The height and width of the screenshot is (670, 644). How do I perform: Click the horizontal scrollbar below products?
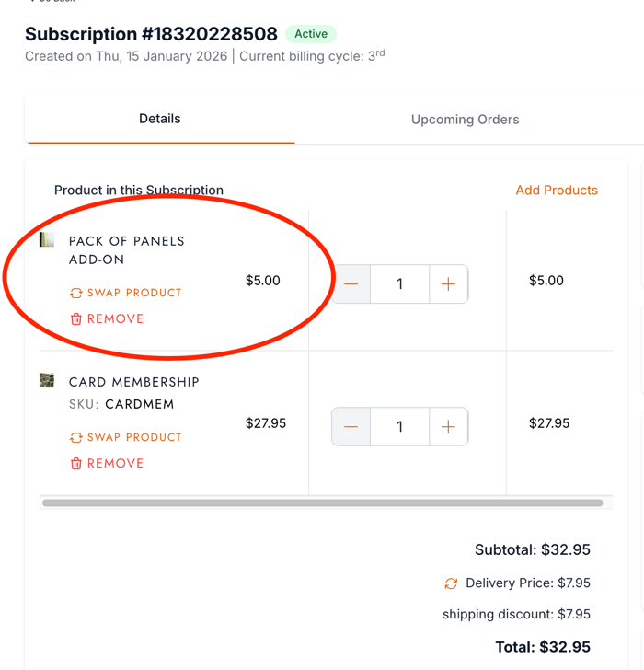[322, 503]
